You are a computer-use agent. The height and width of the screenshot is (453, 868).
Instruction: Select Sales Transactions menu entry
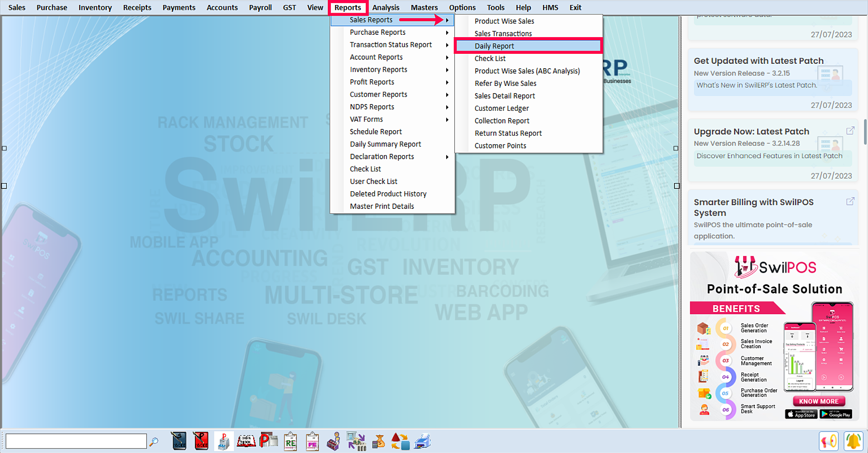(x=528, y=34)
